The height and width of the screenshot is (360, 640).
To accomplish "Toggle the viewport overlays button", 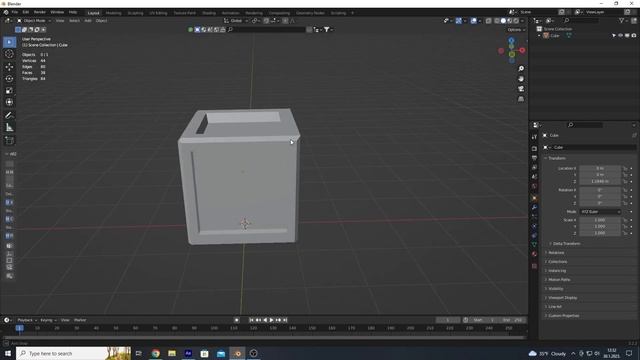I will point(473,21).
